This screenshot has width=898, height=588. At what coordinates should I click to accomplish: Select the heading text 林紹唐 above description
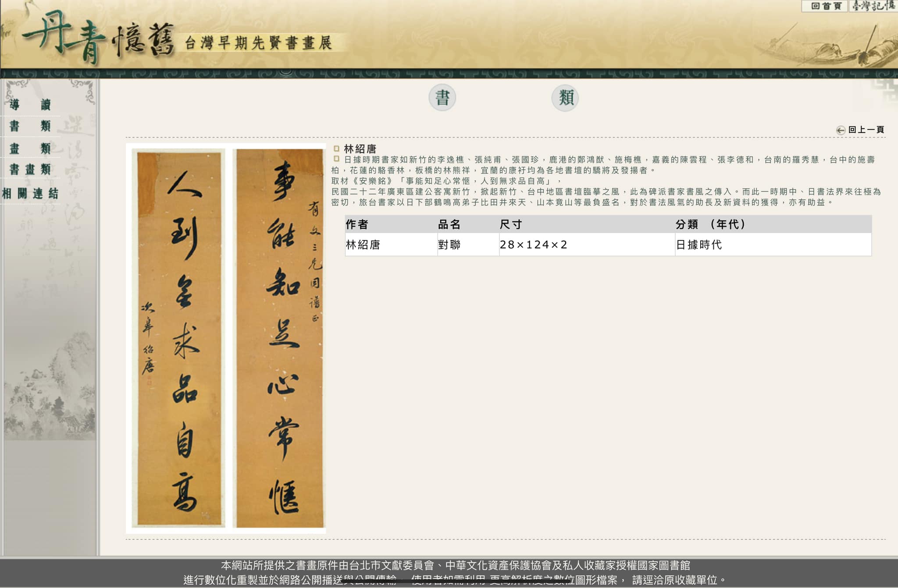(x=360, y=149)
